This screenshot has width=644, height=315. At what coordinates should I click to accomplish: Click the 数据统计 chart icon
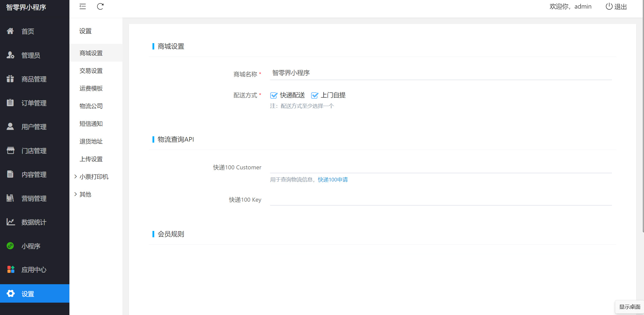[11, 222]
